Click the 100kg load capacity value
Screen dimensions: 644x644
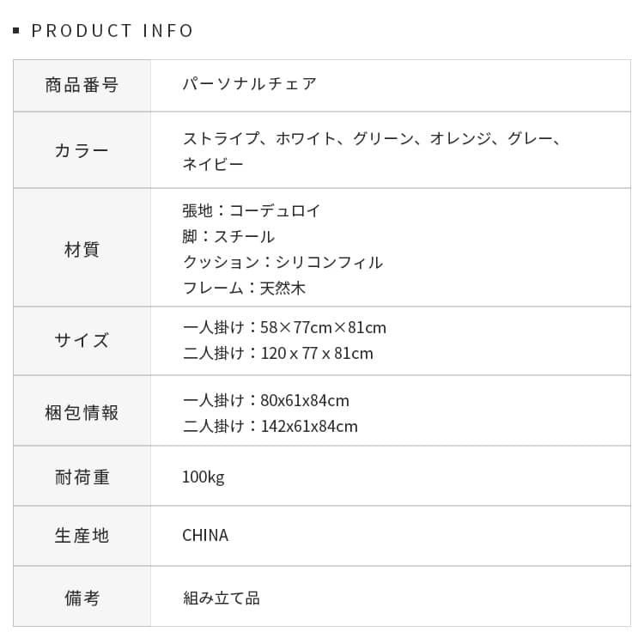pos(204,477)
